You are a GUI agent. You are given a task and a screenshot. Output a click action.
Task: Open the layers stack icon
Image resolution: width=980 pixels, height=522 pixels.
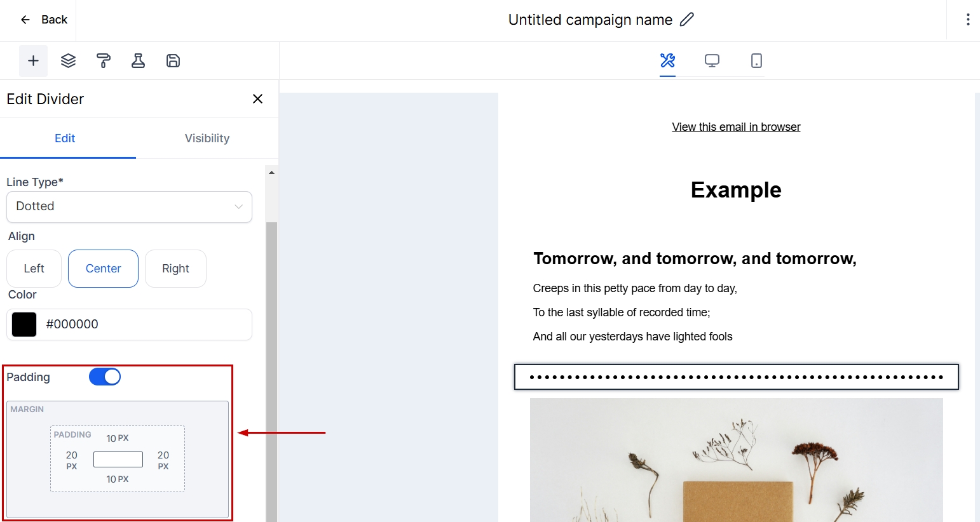tap(68, 61)
